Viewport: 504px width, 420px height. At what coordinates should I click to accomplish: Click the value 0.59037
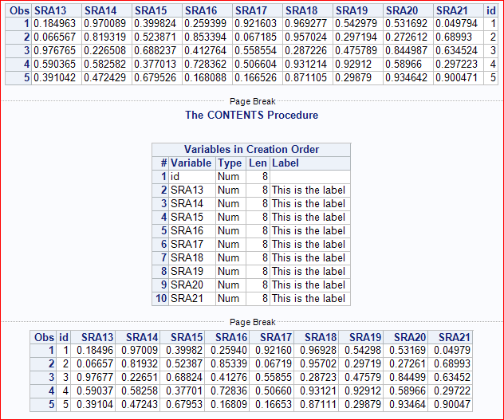(95, 391)
